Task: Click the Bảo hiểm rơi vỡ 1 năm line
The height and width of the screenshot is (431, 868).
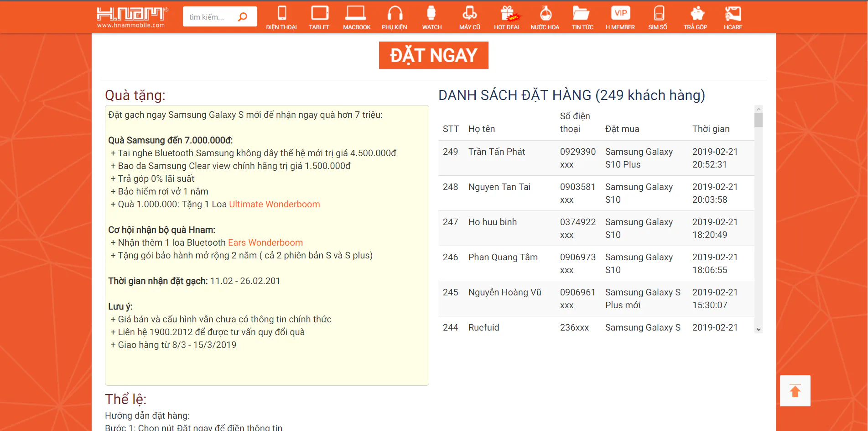Action: (x=159, y=191)
